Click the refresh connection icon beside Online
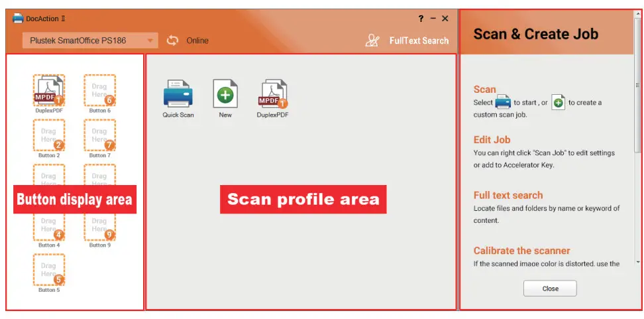The image size is (644, 319). tap(172, 40)
